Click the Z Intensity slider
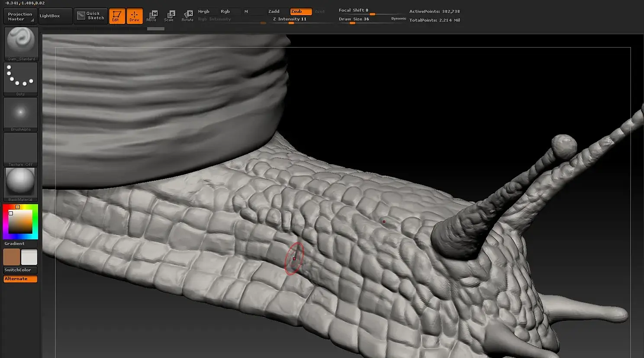The height and width of the screenshot is (358, 644). point(290,19)
